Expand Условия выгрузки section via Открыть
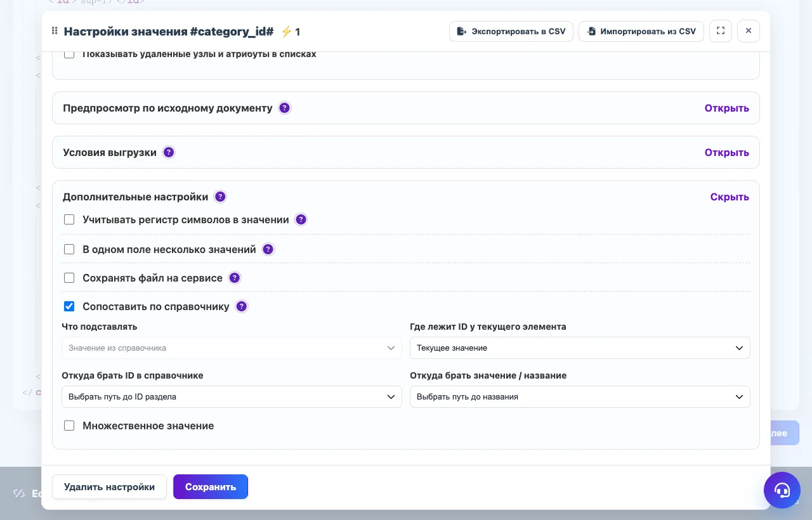 pos(726,152)
